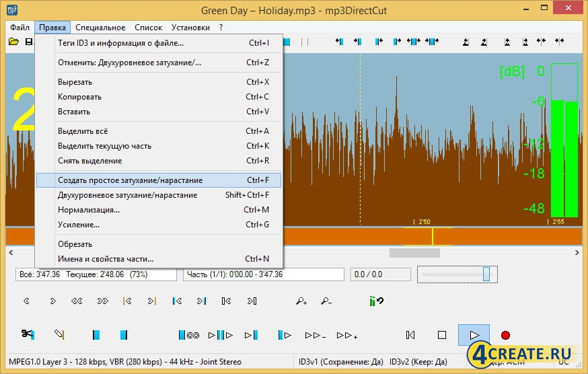Jump to selection end (blue bar)
The image size is (588, 374).
point(201,301)
